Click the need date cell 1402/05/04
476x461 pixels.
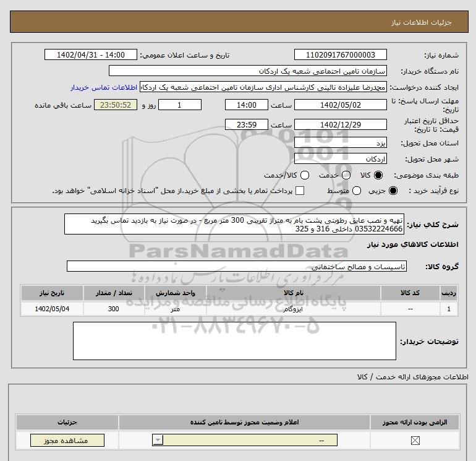click(52, 309)
